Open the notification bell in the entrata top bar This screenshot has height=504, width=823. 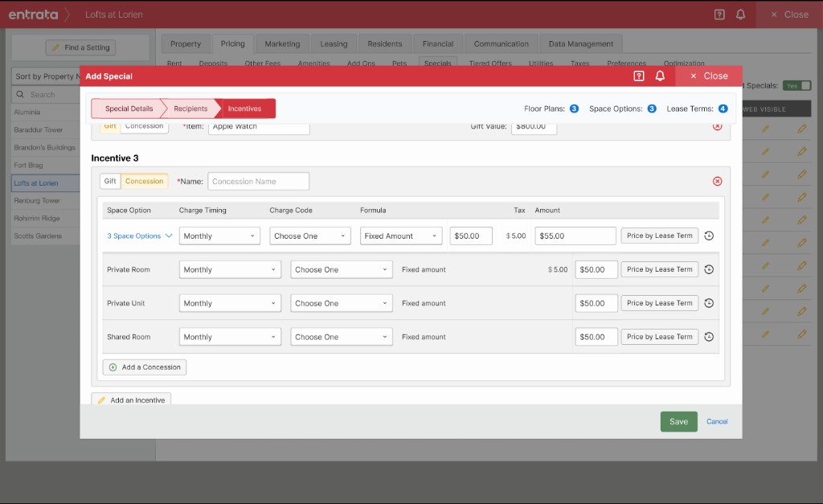[740, 14]
